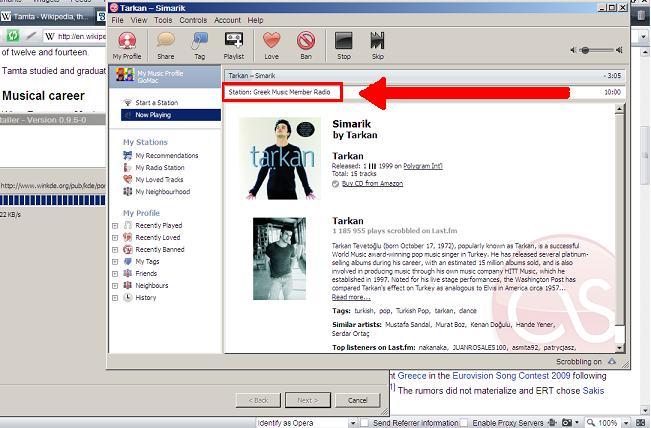Open the Controls menu
This screenshot has width=651, height=428.
(193, 20)
